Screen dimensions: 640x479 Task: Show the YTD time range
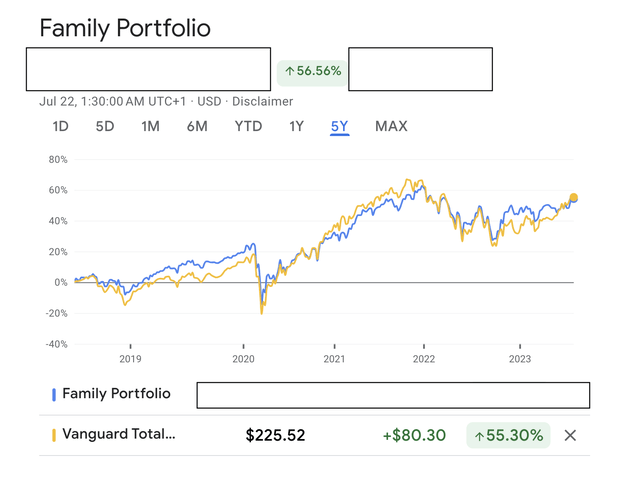[x=248, y=126]
